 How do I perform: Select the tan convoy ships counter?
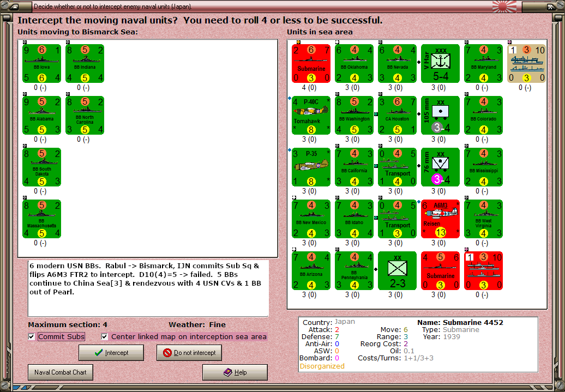pyautogui.click(x=526, y=63)
